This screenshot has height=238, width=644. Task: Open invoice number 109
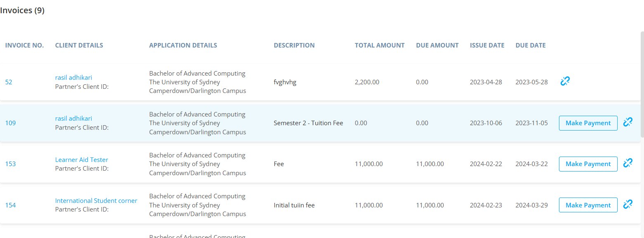tap(10, 123)
